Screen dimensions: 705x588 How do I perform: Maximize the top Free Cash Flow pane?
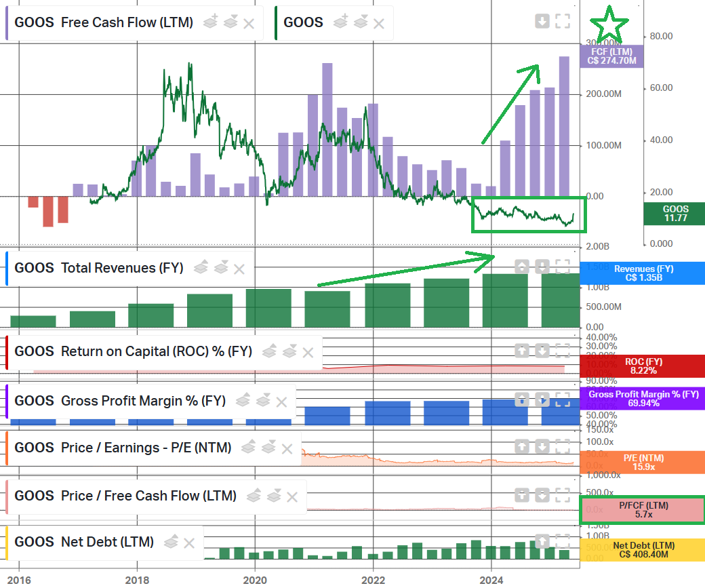[x=563, y=21]
